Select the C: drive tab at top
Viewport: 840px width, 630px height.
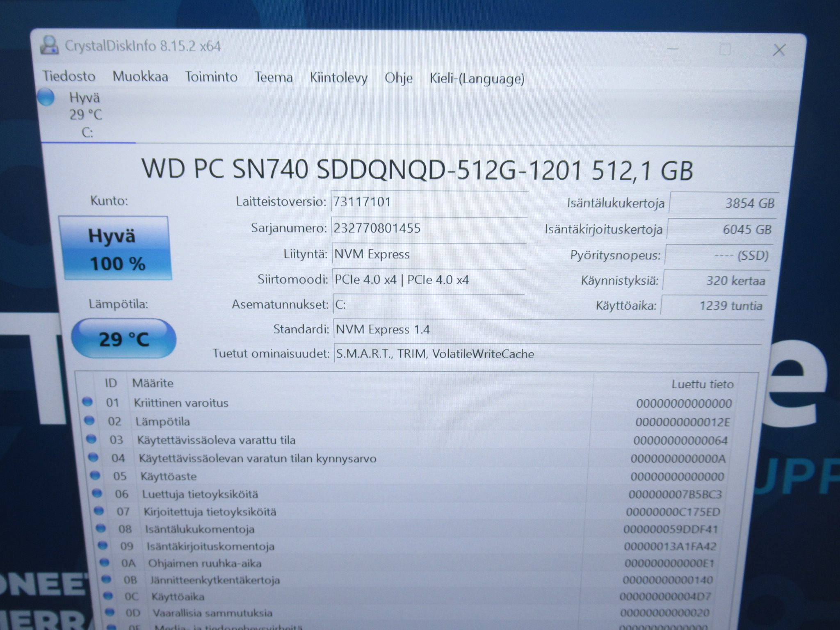point(86,115)
